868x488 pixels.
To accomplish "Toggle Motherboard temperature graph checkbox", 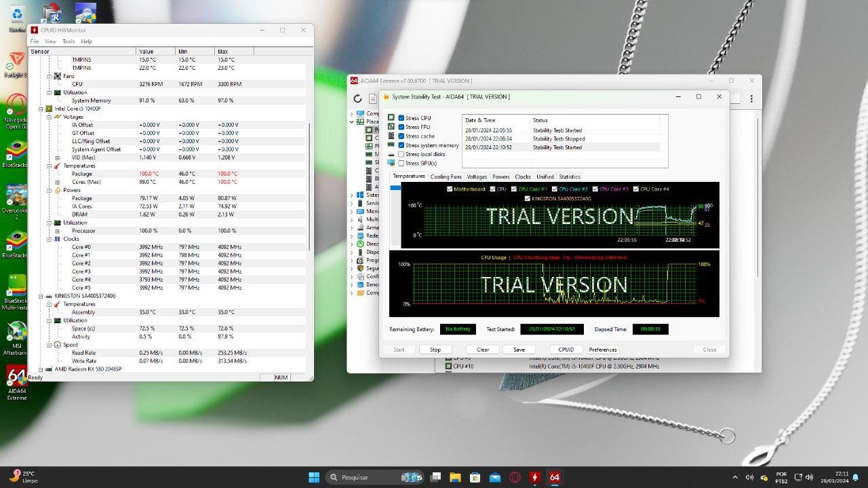I will 450,189.
